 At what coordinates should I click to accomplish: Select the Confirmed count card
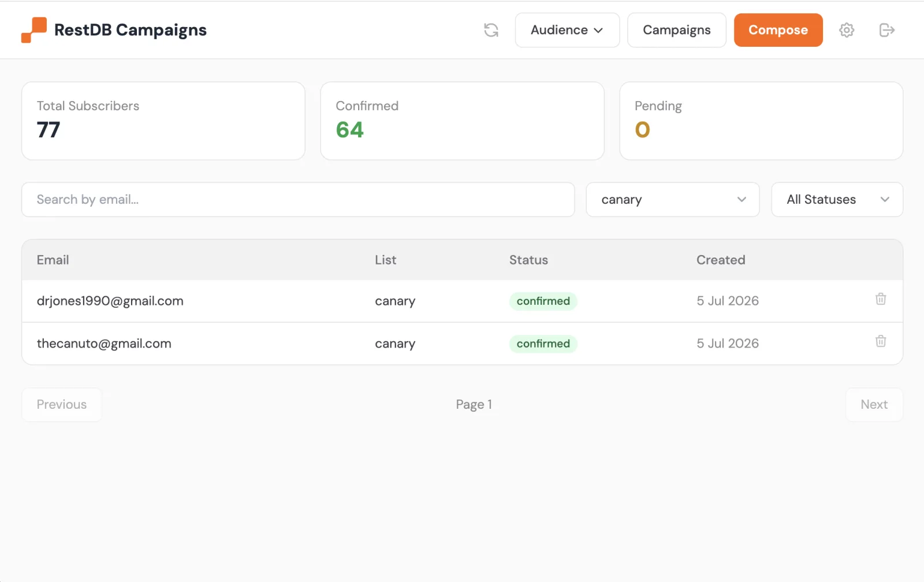(462, 121)
